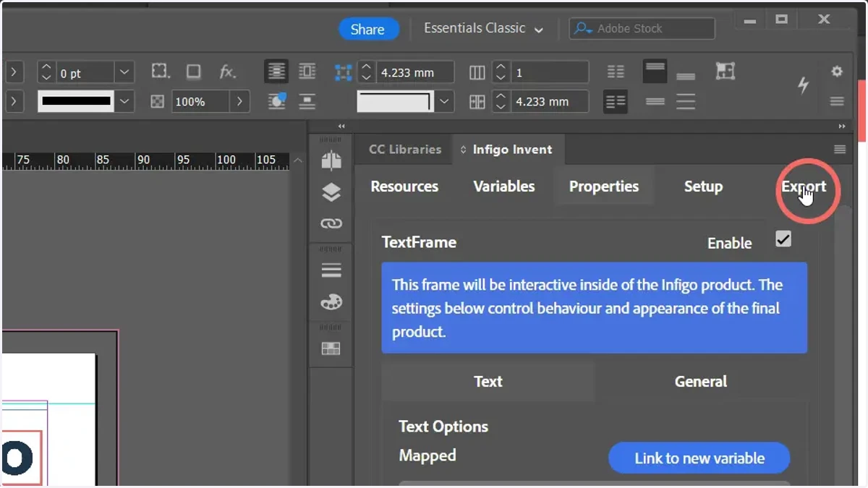
Task: Select wrap around bounding box icon
Action: click(307, 72)
